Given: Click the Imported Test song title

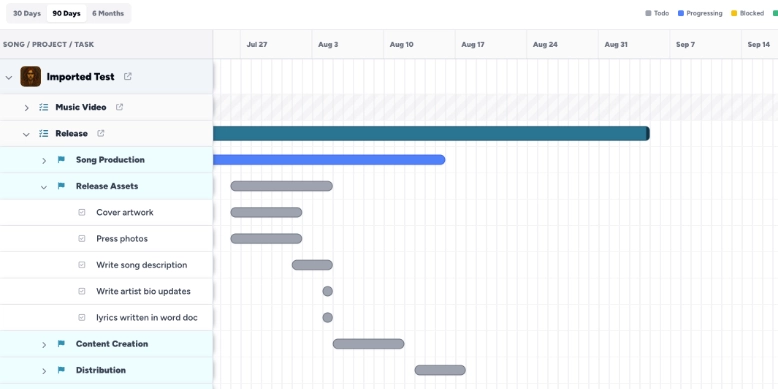Looking at the screenshot, I should click(80, 76).
